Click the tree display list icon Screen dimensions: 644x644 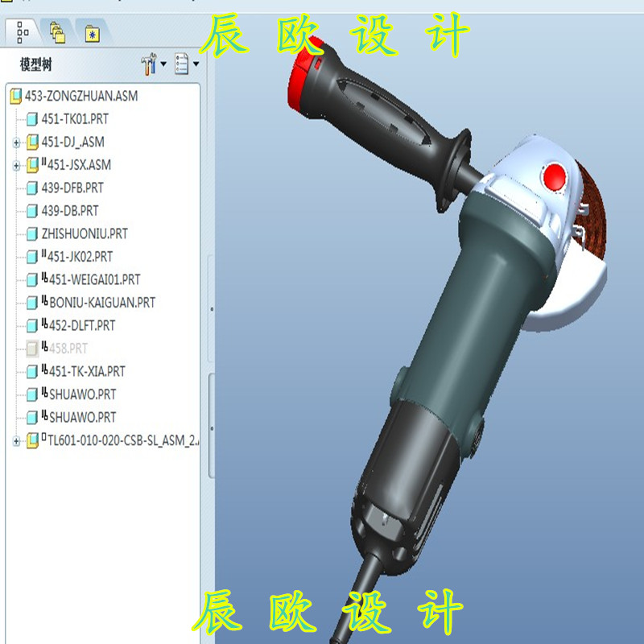(182, 64)
